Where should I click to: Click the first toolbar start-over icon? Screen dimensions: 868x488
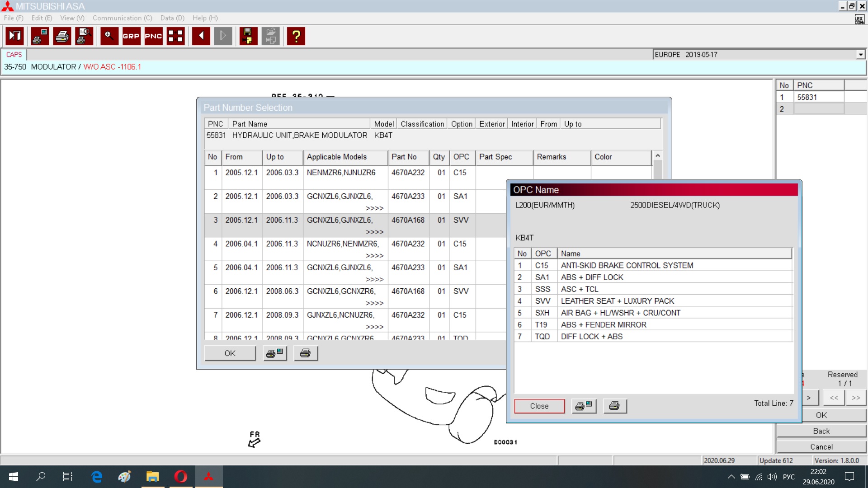(x=14, y=36)
